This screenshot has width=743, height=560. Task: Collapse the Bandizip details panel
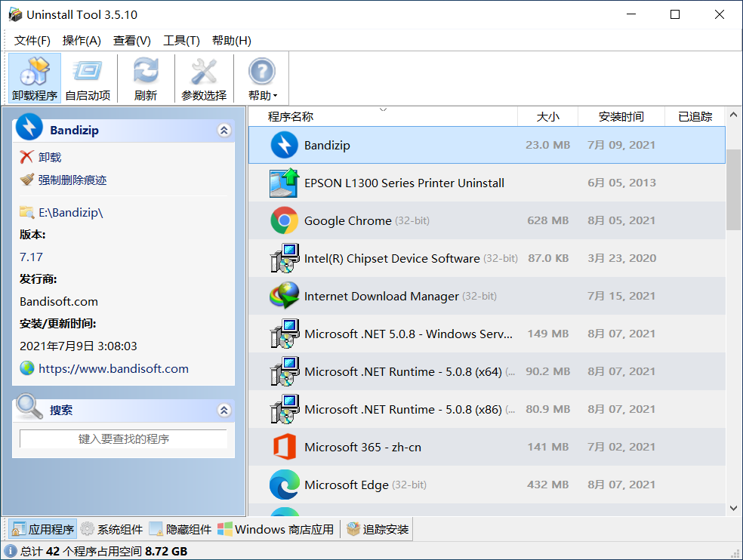pos(224,131)
